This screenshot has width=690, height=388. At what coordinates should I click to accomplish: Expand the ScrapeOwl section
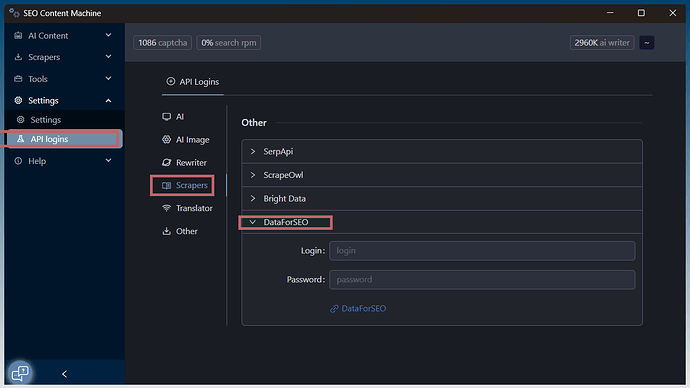pos(442,175)
